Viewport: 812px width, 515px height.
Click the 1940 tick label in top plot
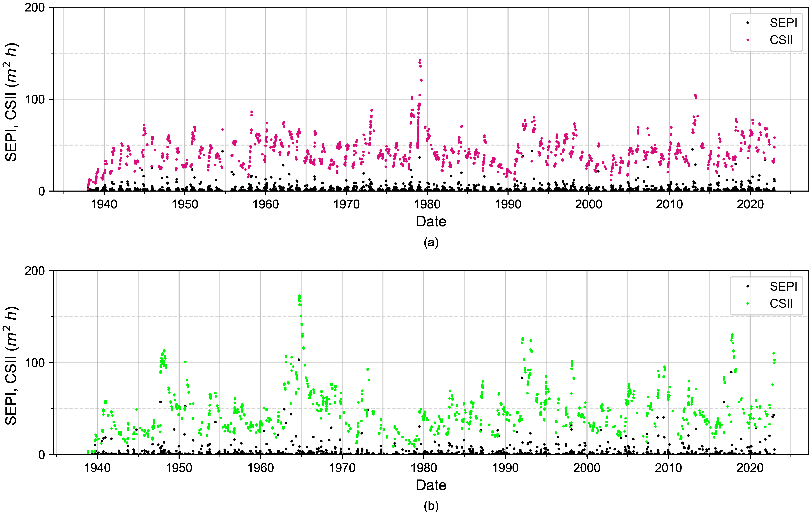point(104,204)
